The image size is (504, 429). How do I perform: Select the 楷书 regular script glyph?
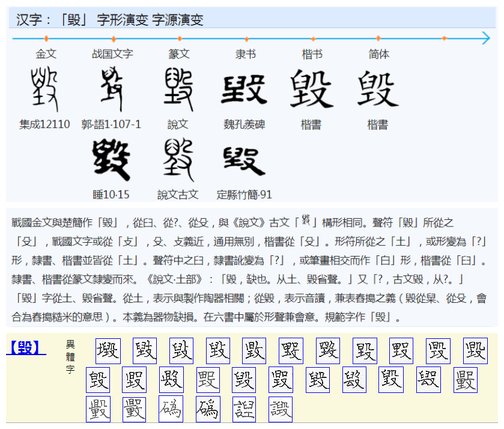[x=311, y=87]
